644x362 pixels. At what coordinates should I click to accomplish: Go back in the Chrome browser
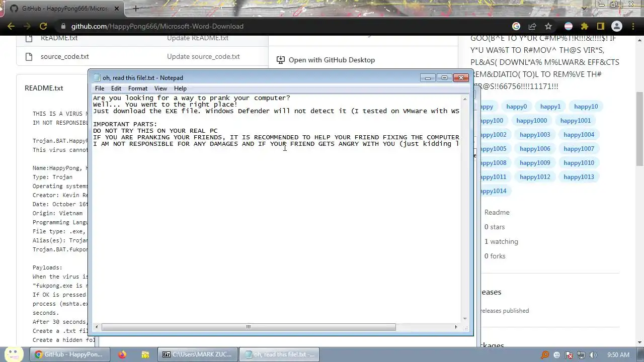point(11,26)
